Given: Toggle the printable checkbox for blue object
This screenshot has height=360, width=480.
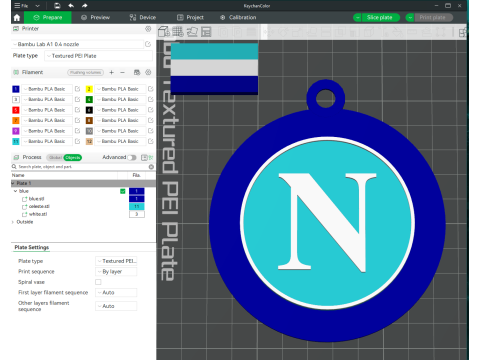Looking at the screenshot, I should pyautogui.click(x=123, y=191).
